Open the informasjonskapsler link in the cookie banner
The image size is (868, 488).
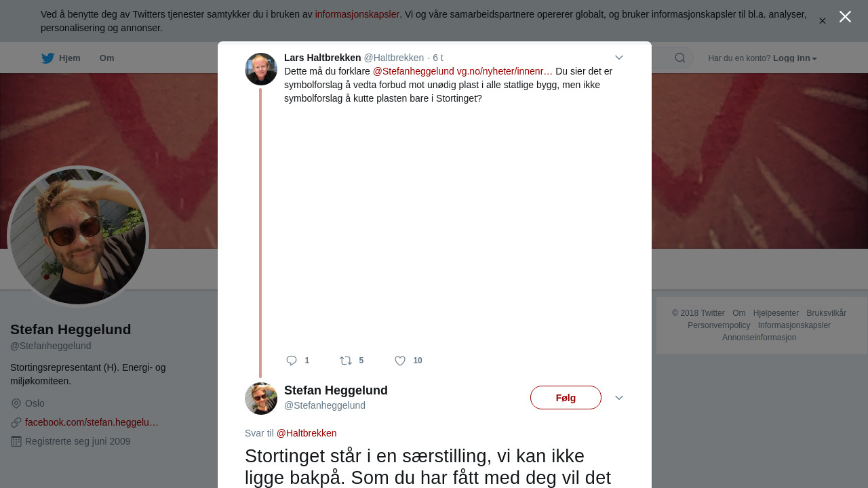(x=357, y=14)
